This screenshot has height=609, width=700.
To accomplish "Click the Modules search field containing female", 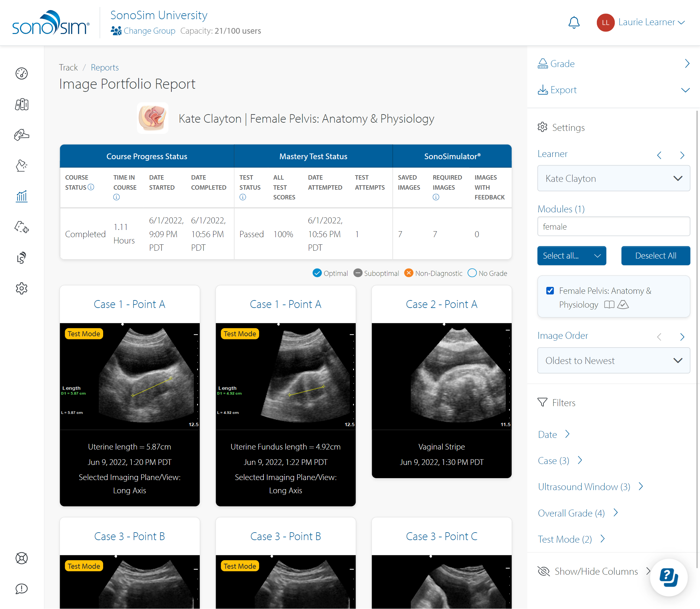I will click(x=614, y=226).
